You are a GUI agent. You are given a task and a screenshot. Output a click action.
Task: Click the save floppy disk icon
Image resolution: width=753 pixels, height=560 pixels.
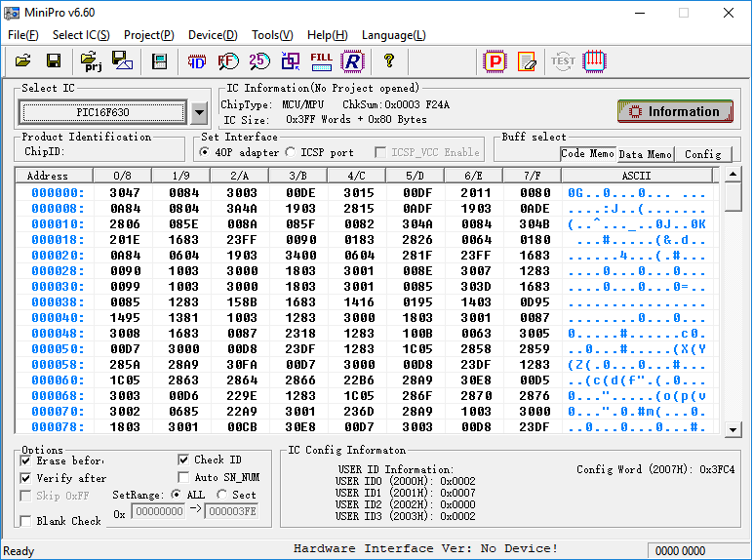54,61
